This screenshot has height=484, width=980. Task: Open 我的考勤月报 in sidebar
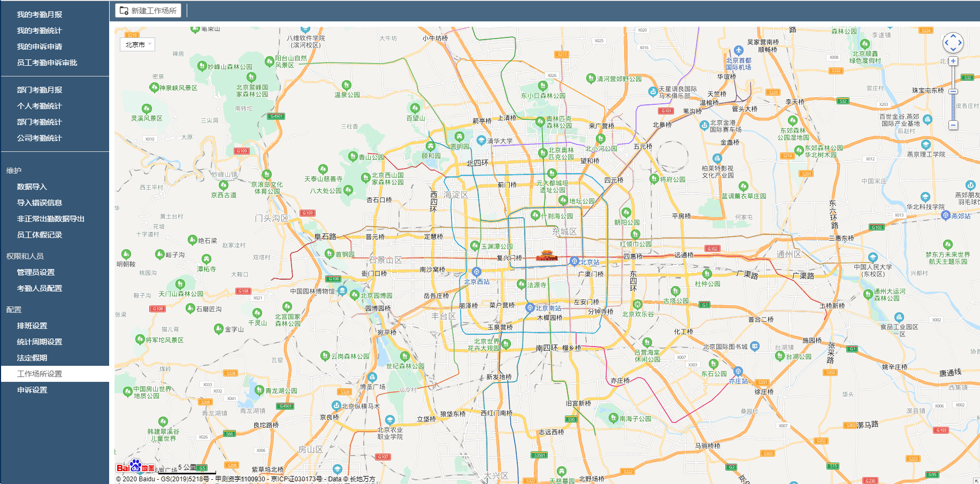pos(40,14)
